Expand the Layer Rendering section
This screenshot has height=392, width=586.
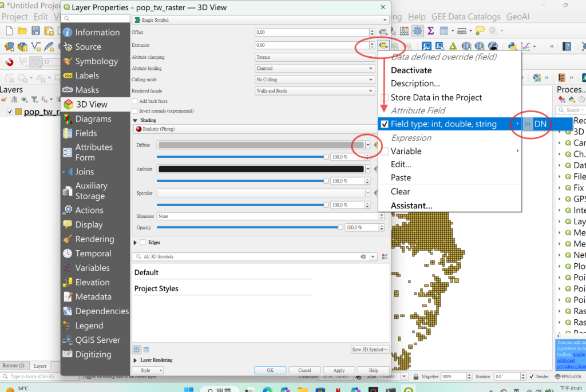click(x=135, y=360)
